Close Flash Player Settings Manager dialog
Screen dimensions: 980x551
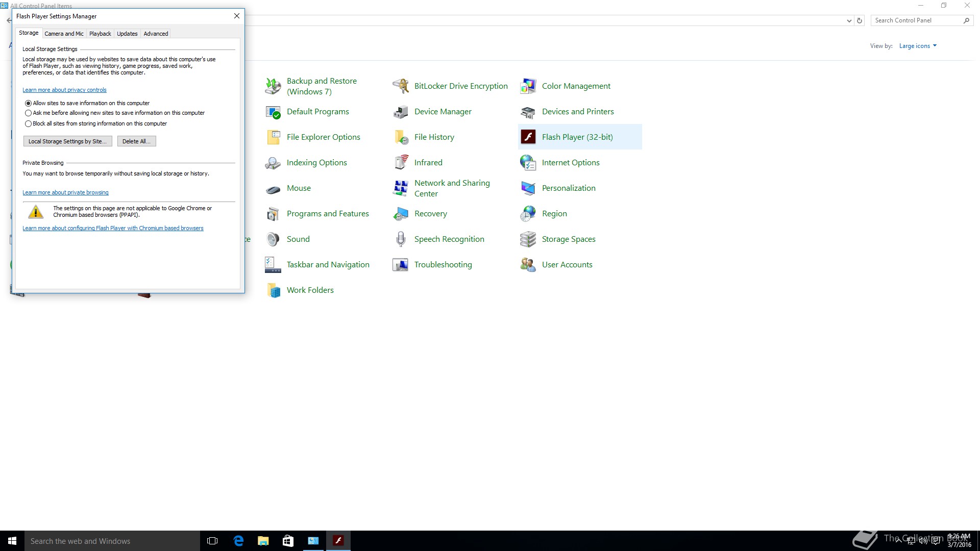click(237, 16)
